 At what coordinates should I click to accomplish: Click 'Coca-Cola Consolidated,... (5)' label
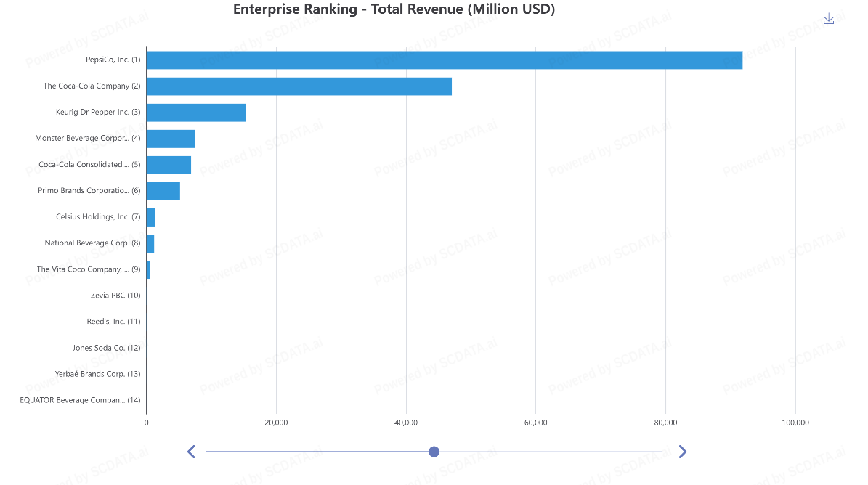point(89,164)
